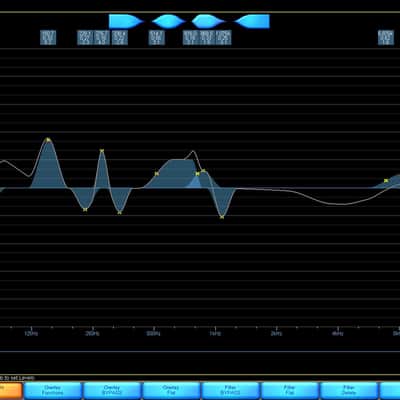
Task: Select middle label box in right three-box group
Action: 207,37
